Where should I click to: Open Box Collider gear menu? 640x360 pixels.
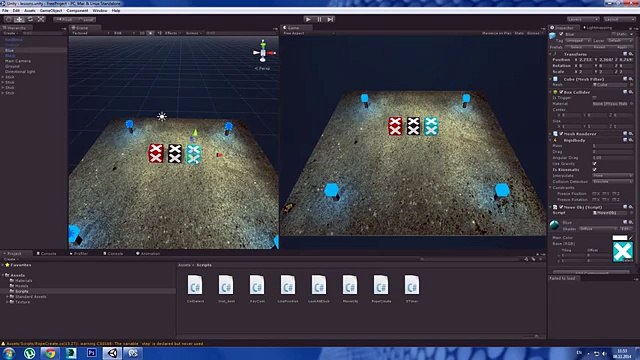[x=631, y=92]
